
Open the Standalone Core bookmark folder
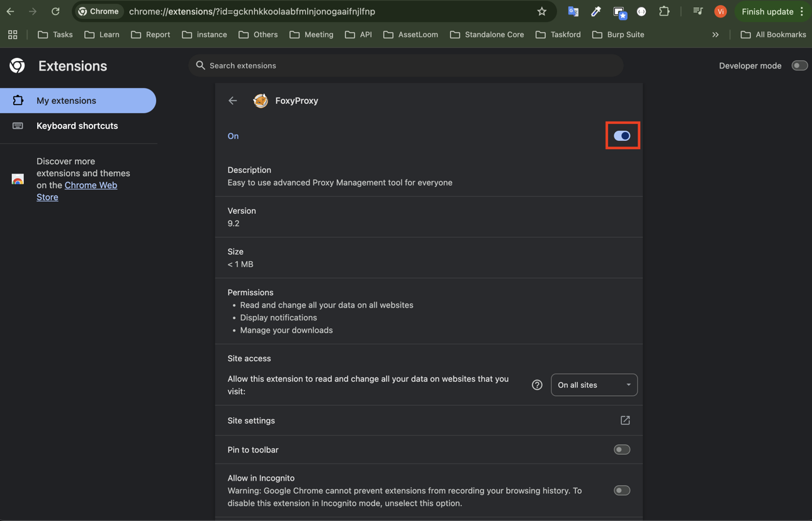[487, 35]
